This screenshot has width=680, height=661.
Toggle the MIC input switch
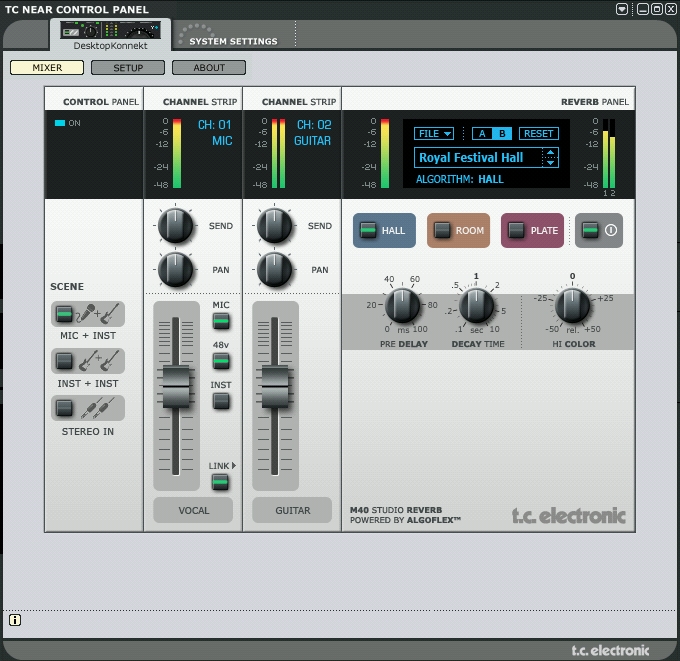pos(221,322)
